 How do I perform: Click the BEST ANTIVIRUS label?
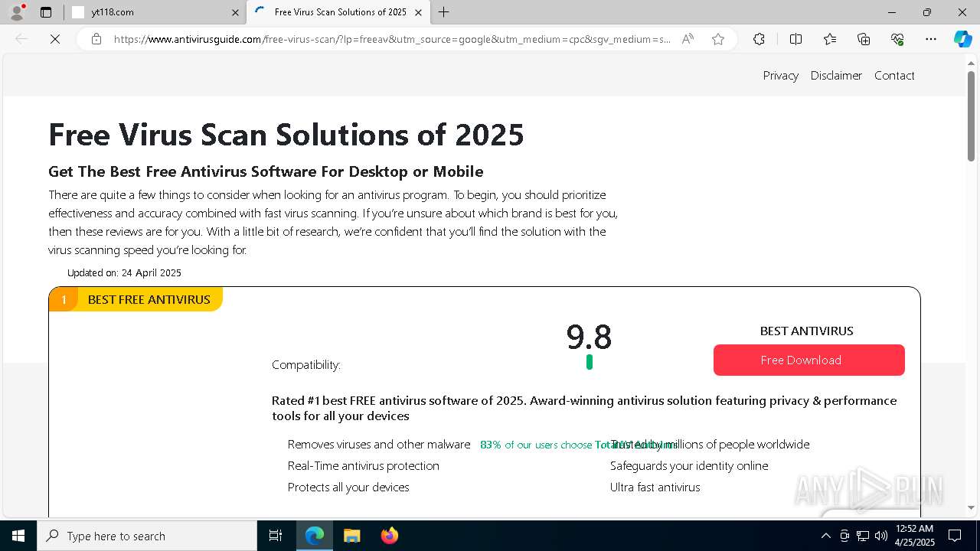(x=806, y=331)
